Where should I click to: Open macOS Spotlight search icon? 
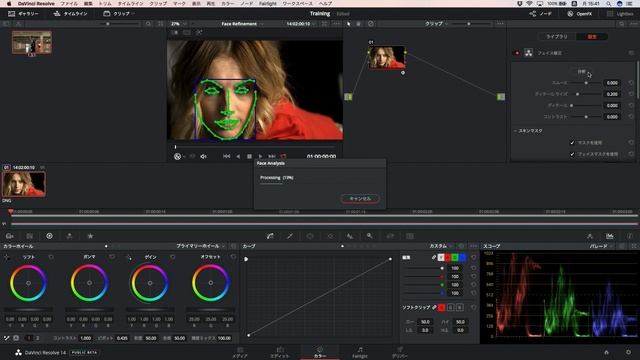608,3
